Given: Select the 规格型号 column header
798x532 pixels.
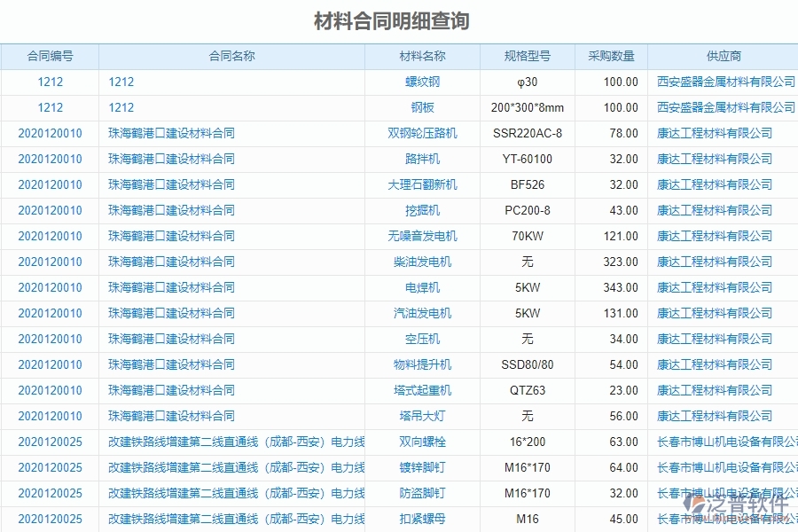Looking at the screenshot, I should 527,56.
